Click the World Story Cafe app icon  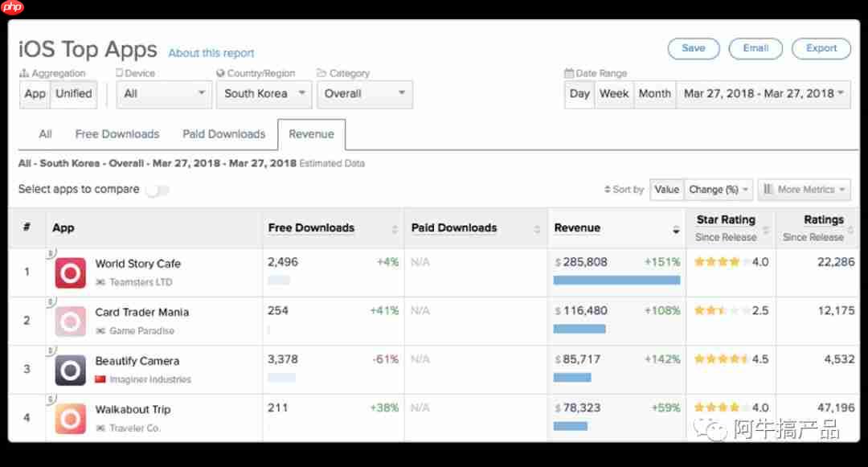[x=70, y=272]
